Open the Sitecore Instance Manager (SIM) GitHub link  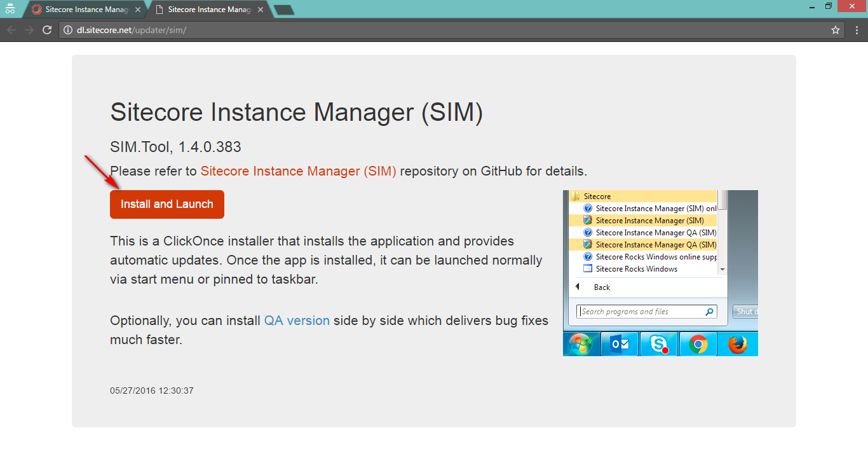tap(299, 171)
